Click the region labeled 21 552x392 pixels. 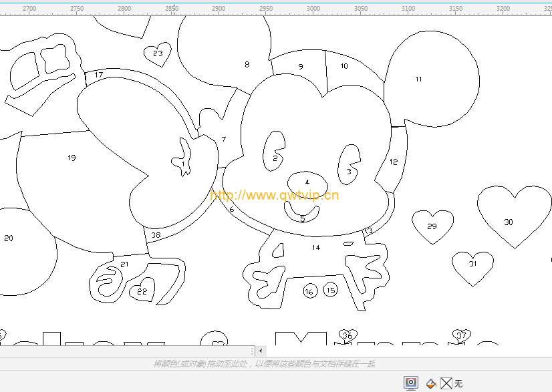pyautogui.click(x=124, y=264)
